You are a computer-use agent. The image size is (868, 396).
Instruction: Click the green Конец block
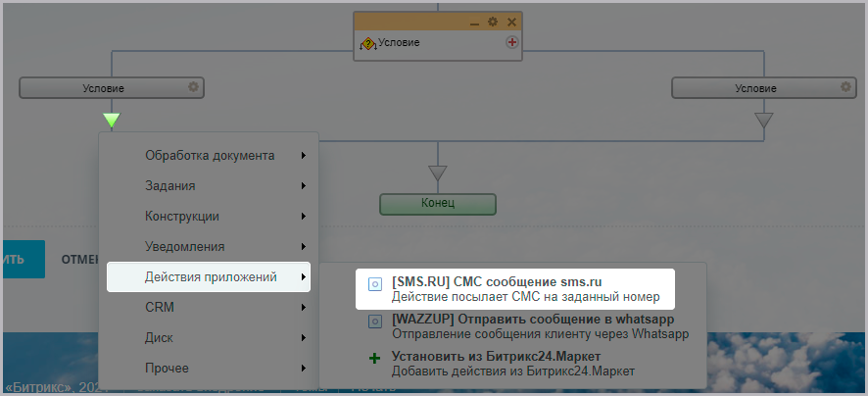(x=438, y=204)
